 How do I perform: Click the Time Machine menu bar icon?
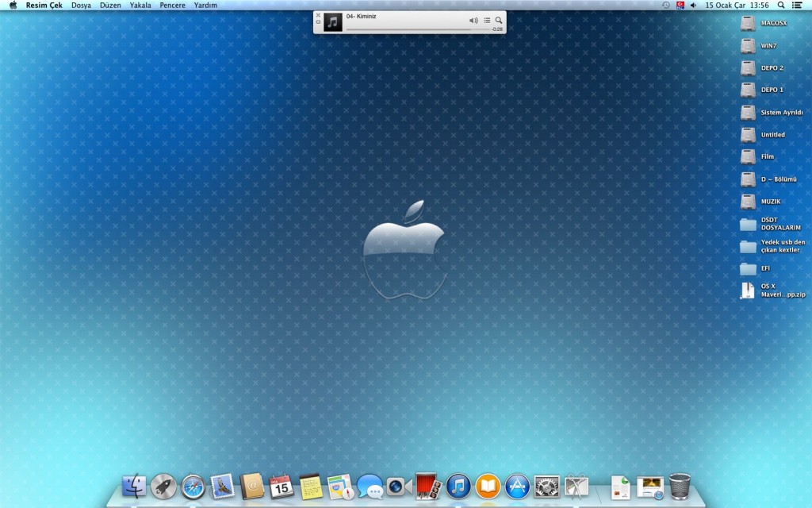tap(666, 6)
